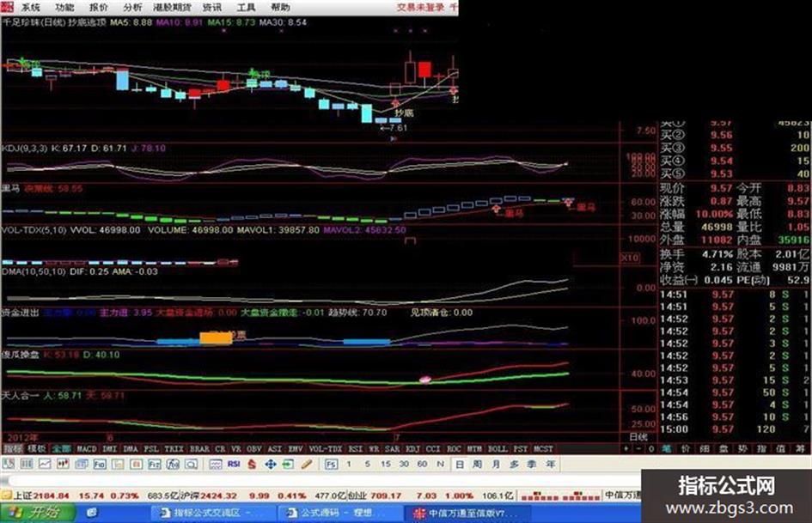Open the 系统 menu
The image size is (812, 523).
(31, 7)
